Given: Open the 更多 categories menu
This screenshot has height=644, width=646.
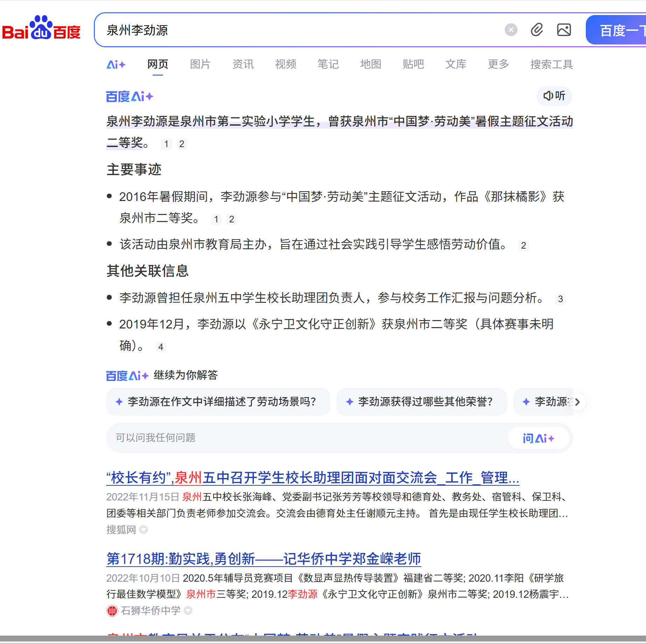Looking at the screenshot, I should pyautogui.click(x=498, y=64).
